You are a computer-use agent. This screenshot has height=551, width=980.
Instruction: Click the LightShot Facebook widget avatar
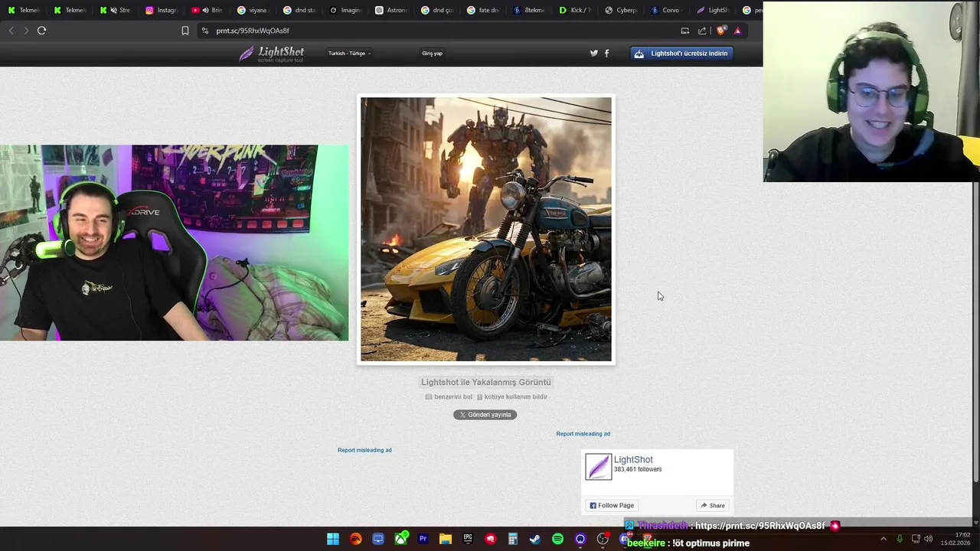pos(599,467)
